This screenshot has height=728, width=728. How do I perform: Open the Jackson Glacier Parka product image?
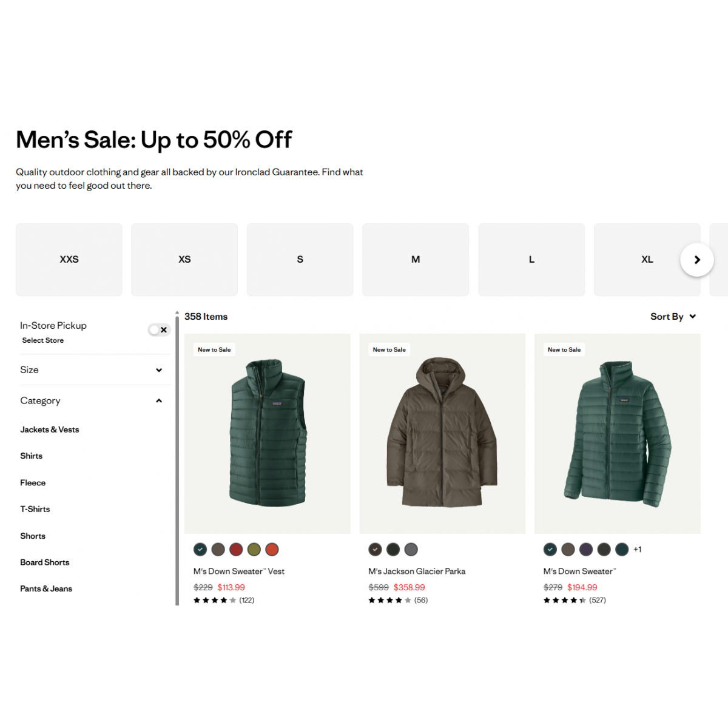click(442, 434)
